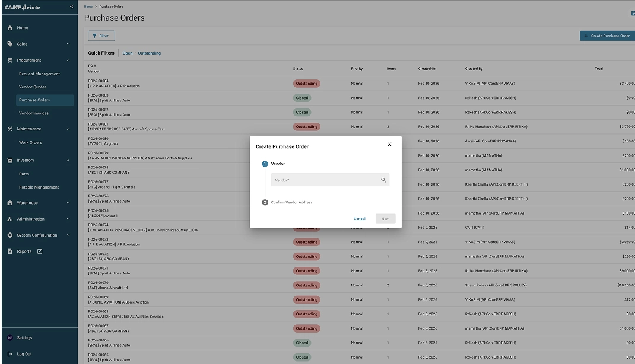Click the Home icon in the sidebar
635x364 pixels.
10,28
